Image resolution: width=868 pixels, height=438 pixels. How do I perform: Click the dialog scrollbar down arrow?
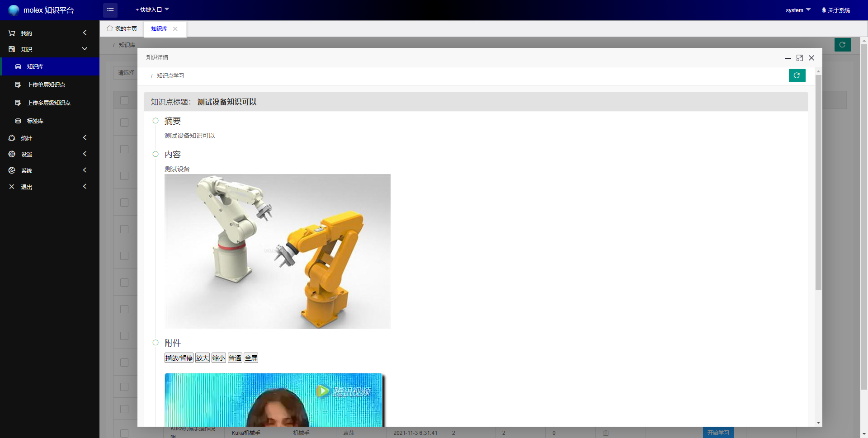(x=818, y=423)
